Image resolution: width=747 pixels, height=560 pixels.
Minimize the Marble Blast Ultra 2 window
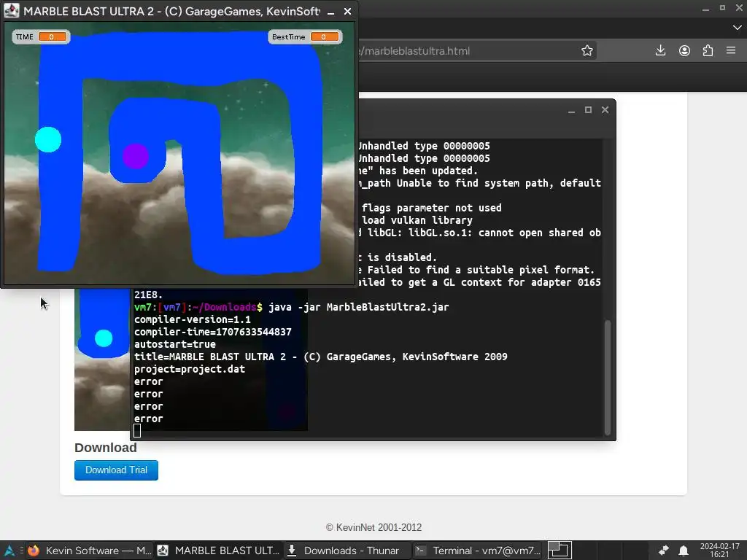coord(330,12)
